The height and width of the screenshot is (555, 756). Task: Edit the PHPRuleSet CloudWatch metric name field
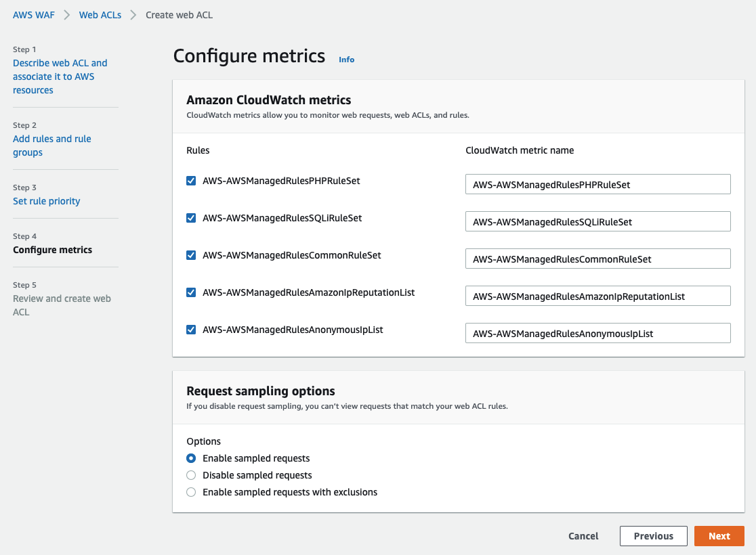597,184
